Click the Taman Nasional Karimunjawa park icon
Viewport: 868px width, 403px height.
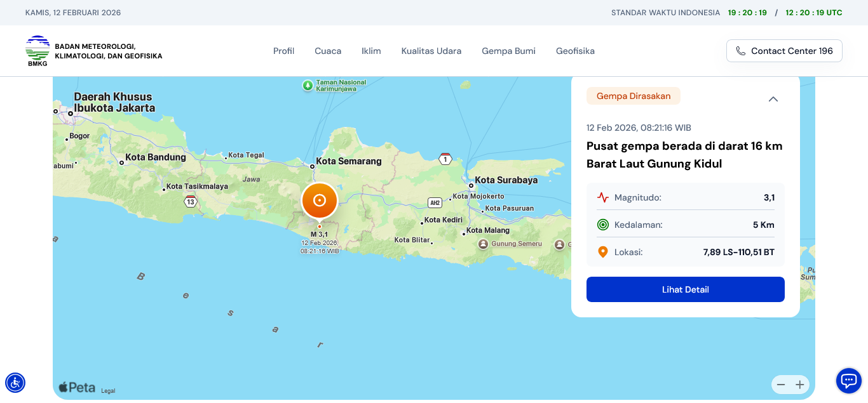(x=308, y=85)
